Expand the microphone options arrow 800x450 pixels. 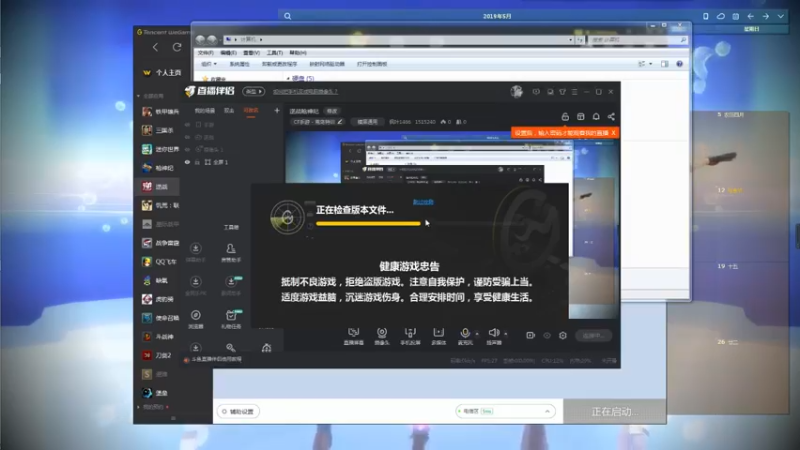(477, 334)
